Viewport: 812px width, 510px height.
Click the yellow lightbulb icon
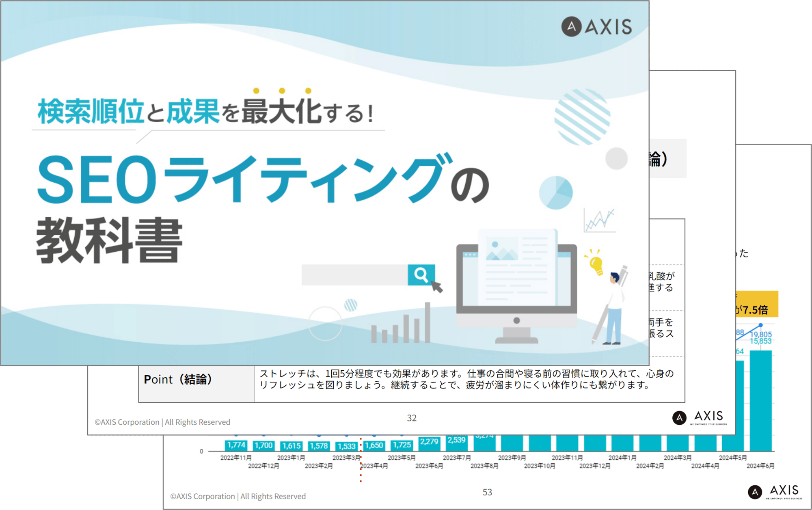[596, 263]
